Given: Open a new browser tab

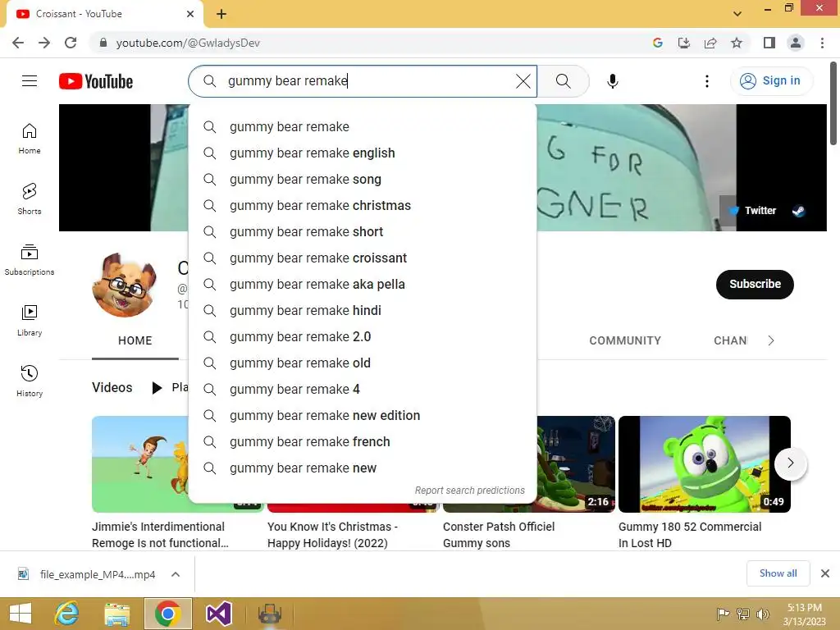Looking at the screenshot, I should tap(221, 14).
